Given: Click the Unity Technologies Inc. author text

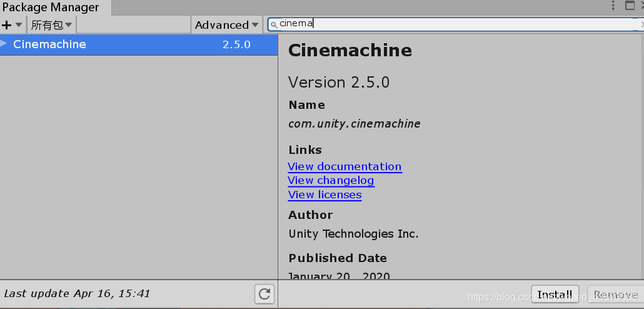Looking at the screenshot, I should coord(353,234).
